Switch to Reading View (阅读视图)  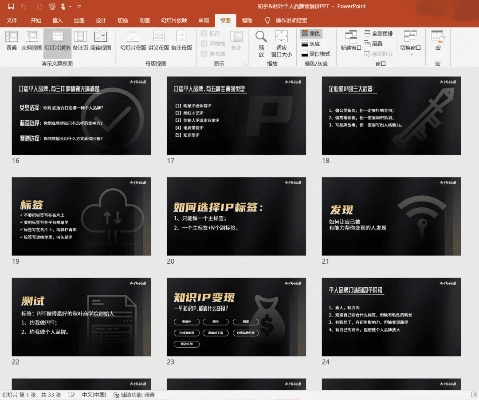point(100,40)
